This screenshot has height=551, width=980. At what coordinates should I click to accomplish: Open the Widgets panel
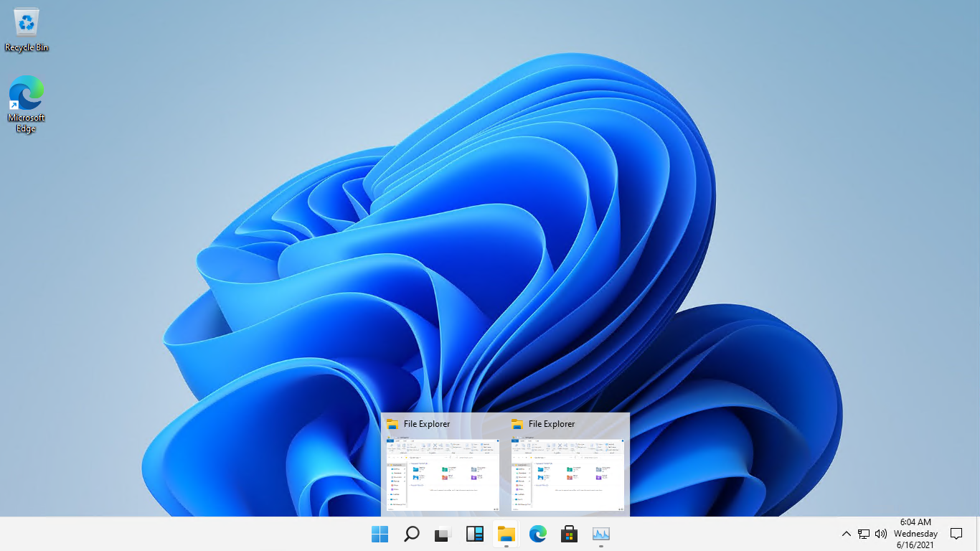pos(474,534)
